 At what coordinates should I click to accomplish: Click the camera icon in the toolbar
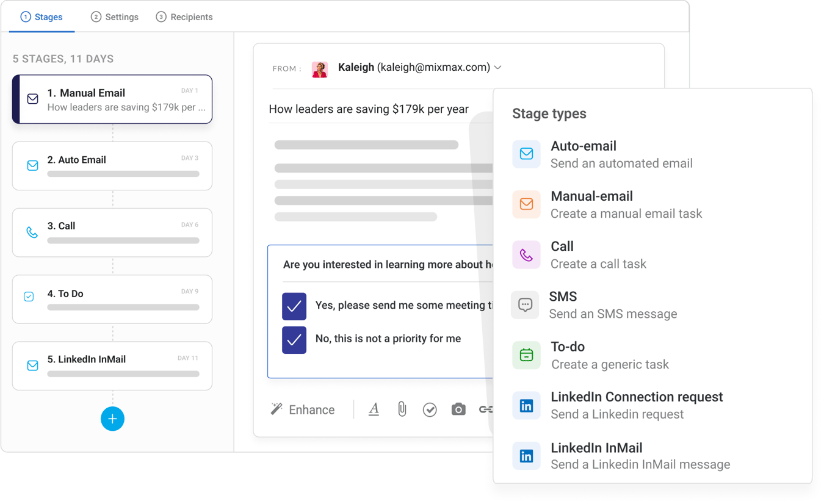[458, 409]
